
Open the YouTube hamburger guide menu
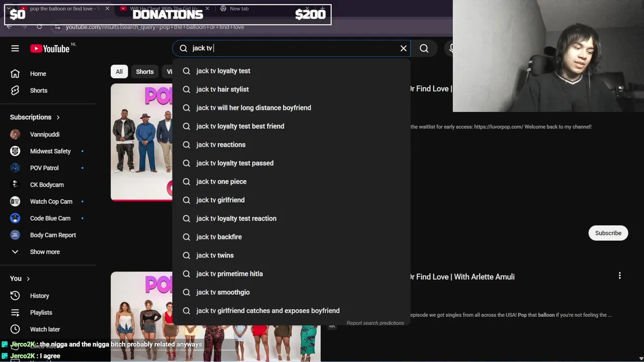[15, 48]
